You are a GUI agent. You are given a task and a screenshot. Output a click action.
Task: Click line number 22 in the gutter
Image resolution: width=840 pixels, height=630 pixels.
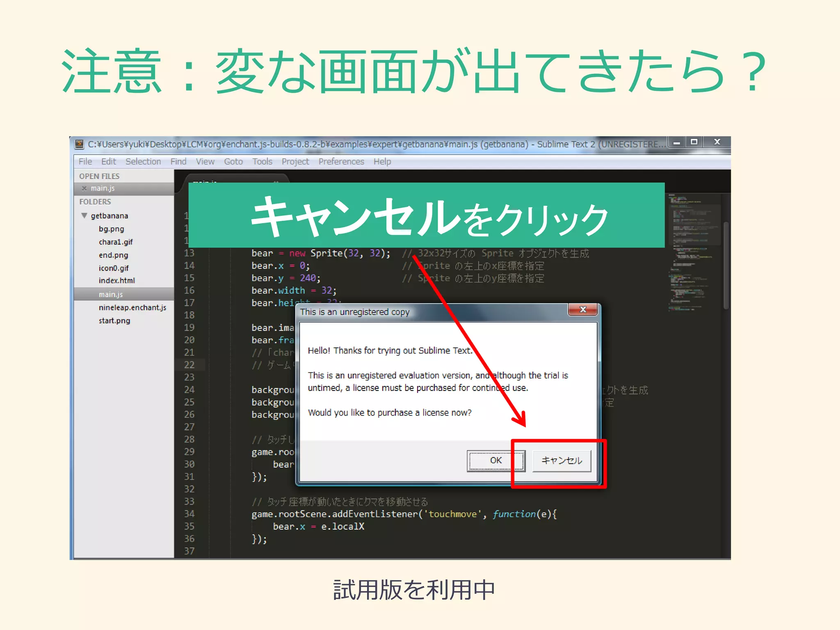189,365
